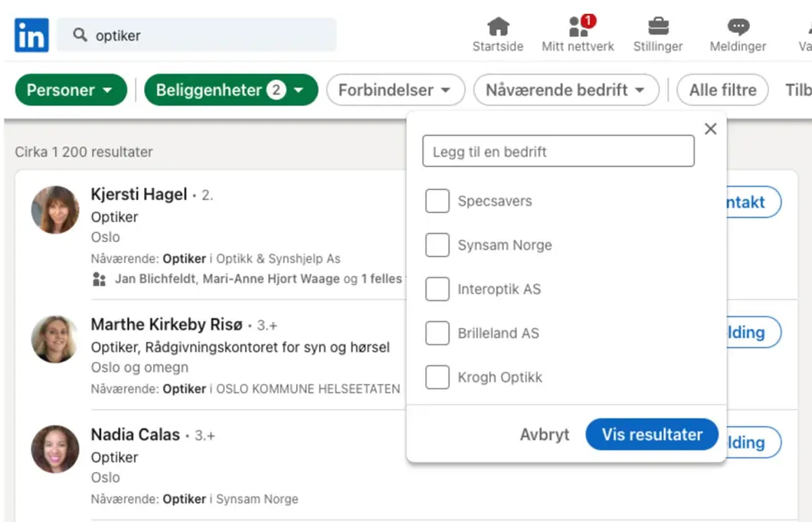Select the Brilleland AS checkbox
Viewport: 812px width, 522px height.
point(437,333)
